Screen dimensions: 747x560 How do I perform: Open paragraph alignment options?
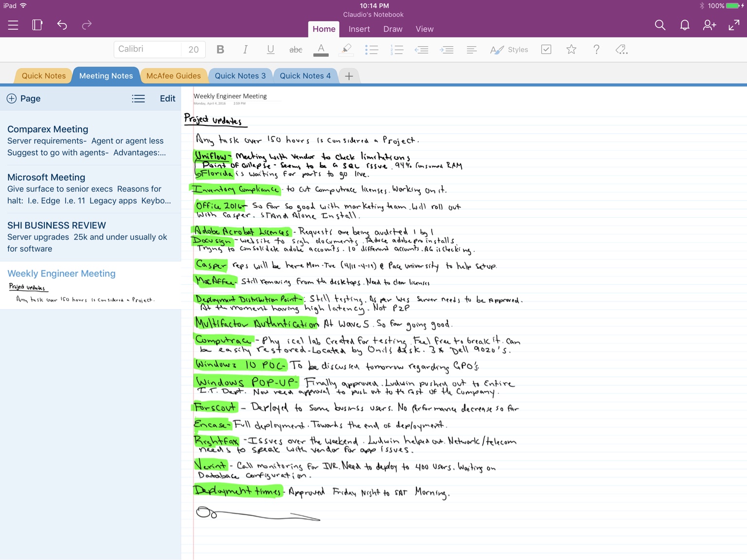471,50
